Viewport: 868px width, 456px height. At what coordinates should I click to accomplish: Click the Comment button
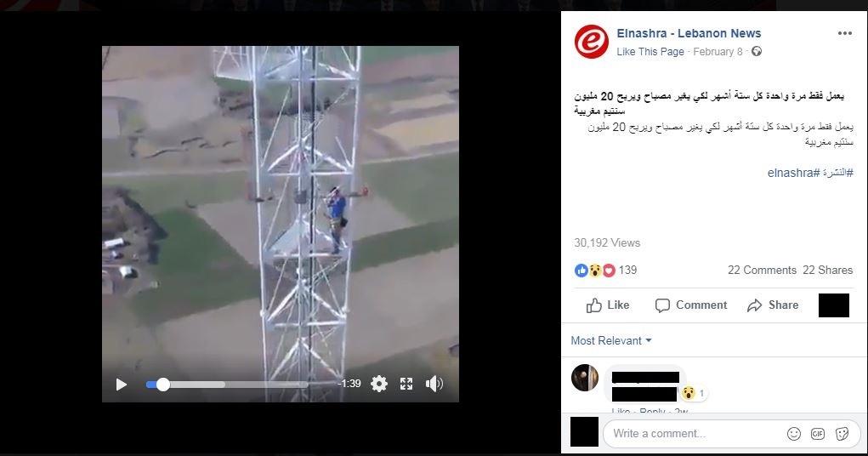[691, 305]
